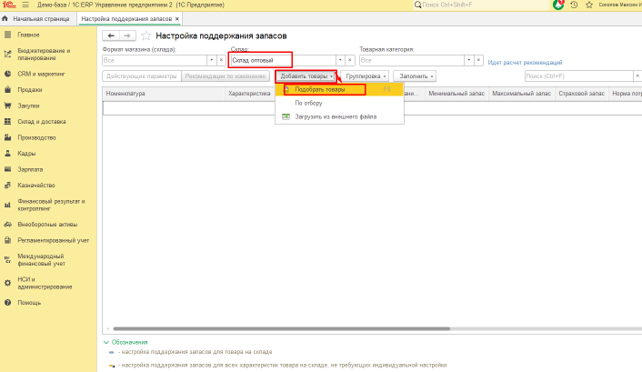642x372 pixels.
Task: Open Идет расчет рекомендаций link
Action: pyautogui.click(x=525, y=63)
